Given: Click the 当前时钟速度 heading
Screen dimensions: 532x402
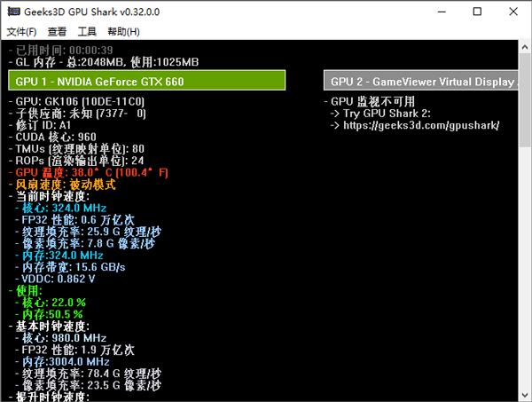Looking at the screenshot, I should [50, 196].
